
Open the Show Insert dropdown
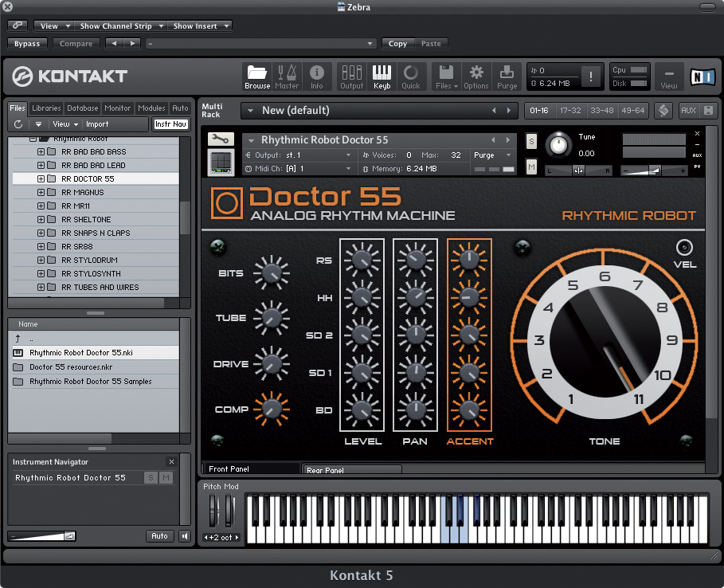[199, 25]
